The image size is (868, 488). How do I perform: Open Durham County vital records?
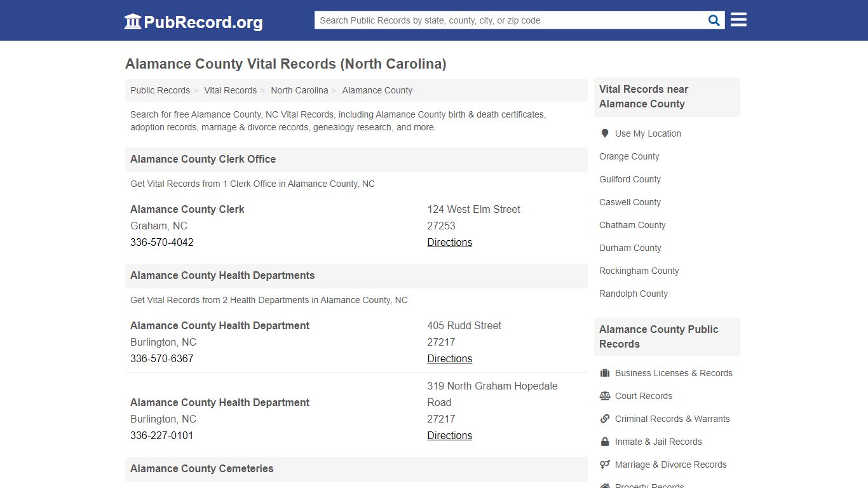[630, 248]
